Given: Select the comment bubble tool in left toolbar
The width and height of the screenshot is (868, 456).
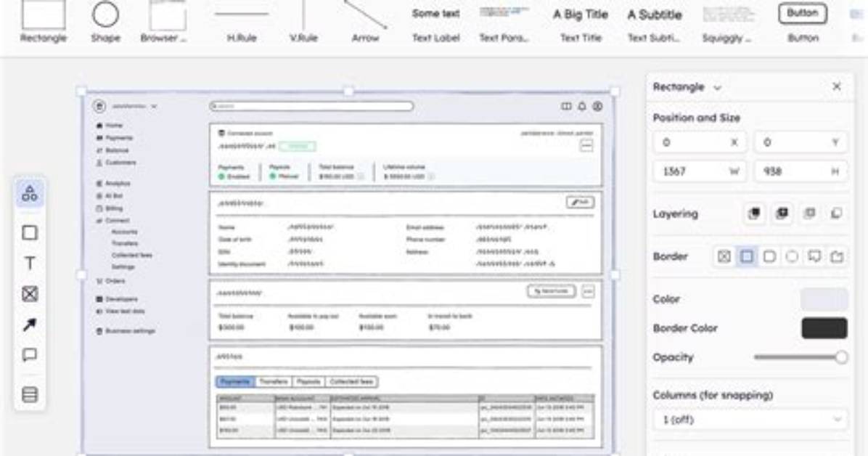Looking at the screenshot, I should coord(30,354).
